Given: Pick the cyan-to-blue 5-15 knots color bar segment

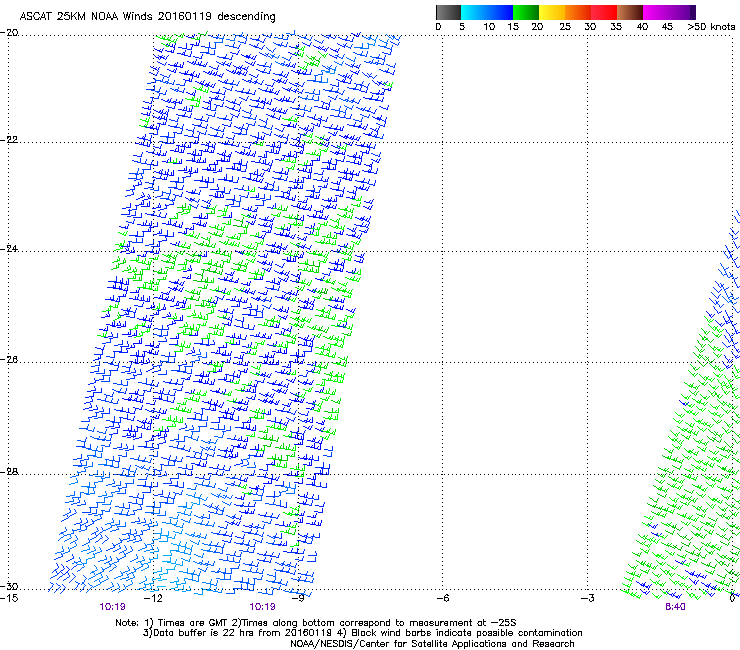Looking at the screenshot, I should 487,12.
